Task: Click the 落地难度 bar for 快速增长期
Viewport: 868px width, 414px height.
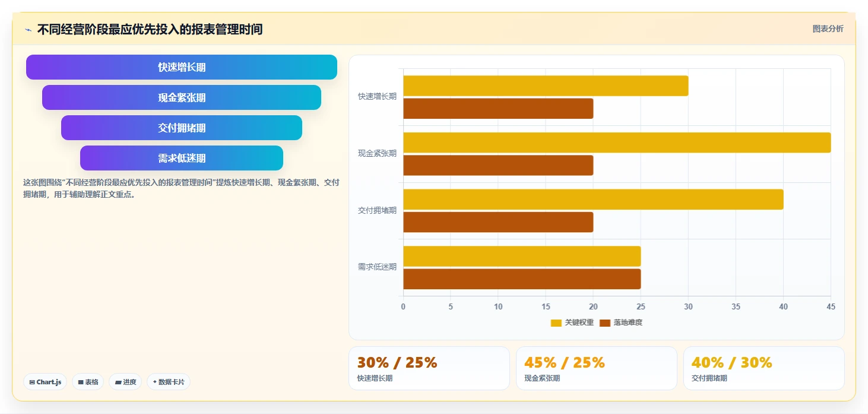Action: [x=498, y=108]
